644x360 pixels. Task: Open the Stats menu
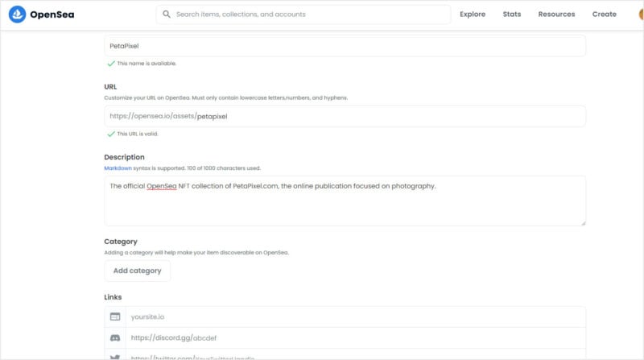click(x=512, y=14)
